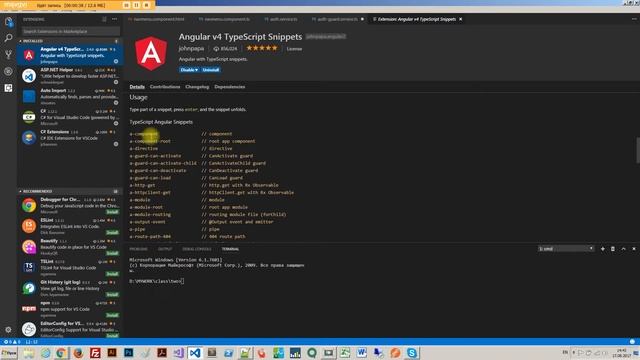This screenshot has height=360, width=640.
Task: Open the Disable dropdown for Angular extension
Action: (x=189, y=70)
